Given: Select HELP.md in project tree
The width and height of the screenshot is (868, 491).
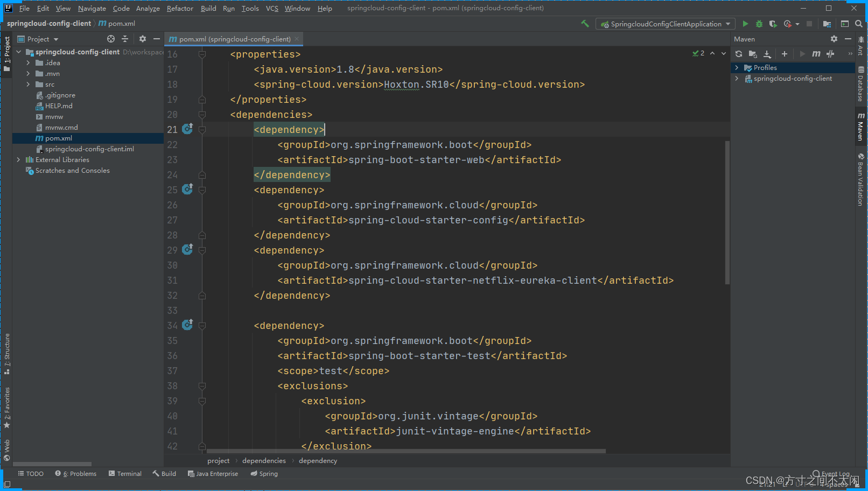Looking at the screenshot, I should (59, 106).
